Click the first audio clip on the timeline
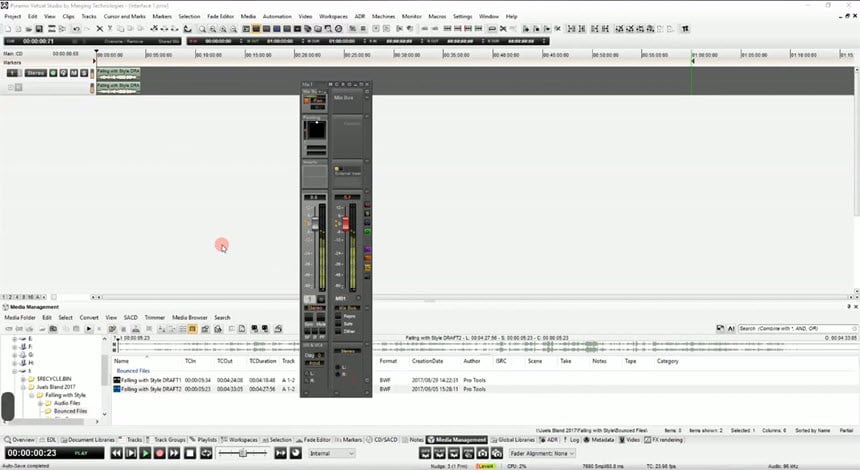 point(118,73)
